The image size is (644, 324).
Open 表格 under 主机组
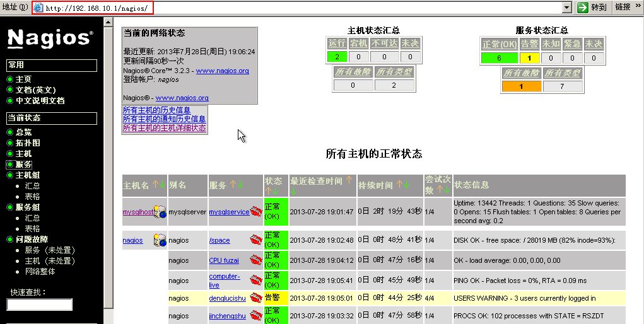(x=32, y=196)
